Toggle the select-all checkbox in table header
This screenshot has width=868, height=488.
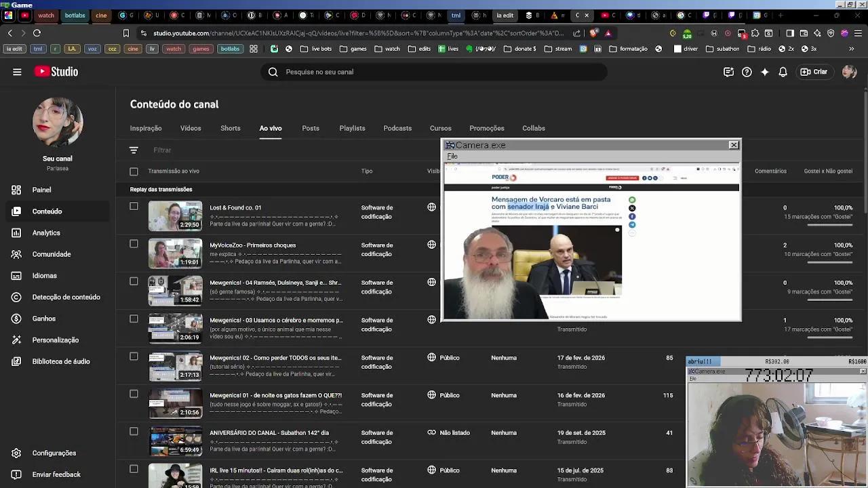(134, 171)
